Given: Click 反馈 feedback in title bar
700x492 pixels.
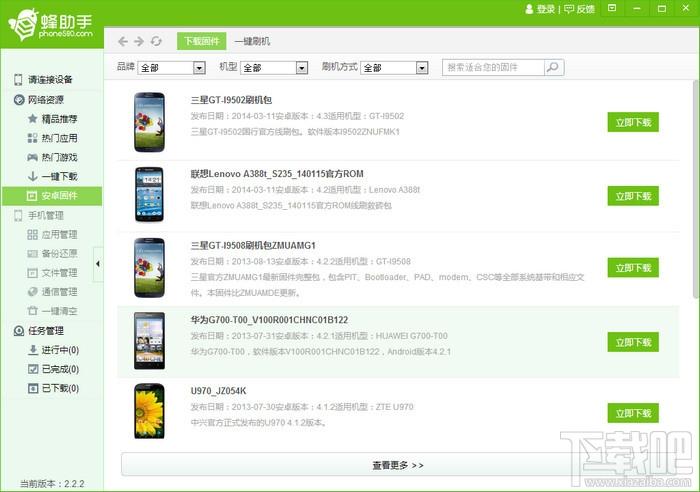Looking at the screenshot, I should [x=579, y=9].
